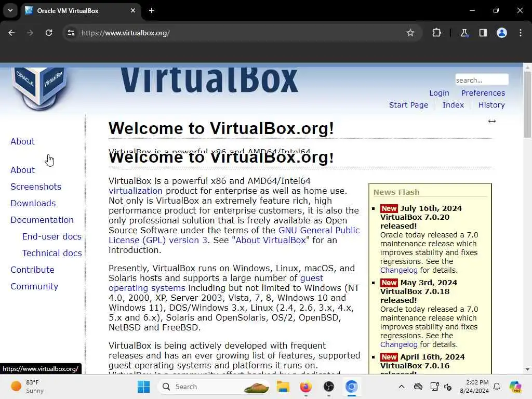Open Changelog link for 7.0.18 release
This screenshot has width=532, height=399.
(398, 344)
